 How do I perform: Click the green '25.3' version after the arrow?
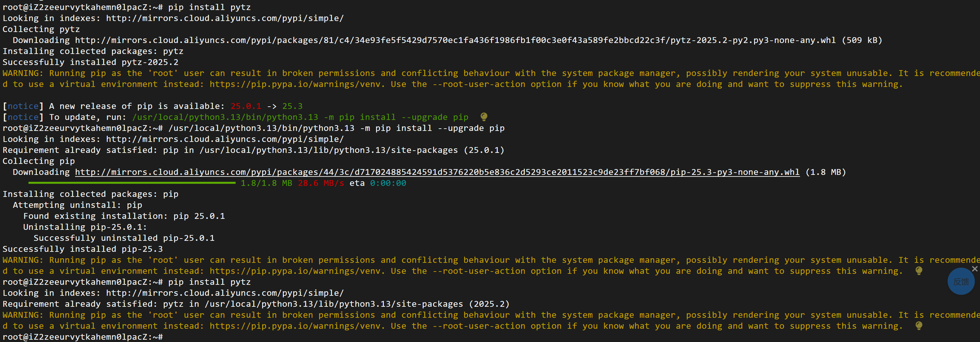click(x=292, y=106)
